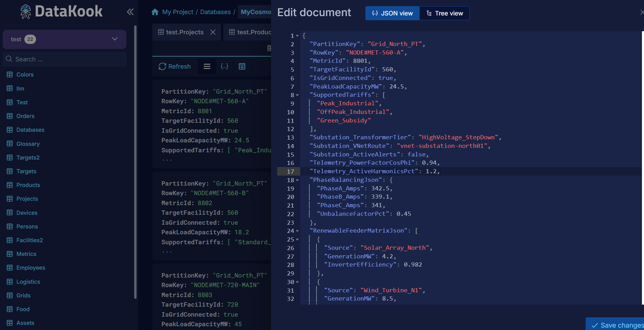Open Databases breadcrumb link
Image resolution: width=644 pixels, height=330 pixels.
[215, 12]
